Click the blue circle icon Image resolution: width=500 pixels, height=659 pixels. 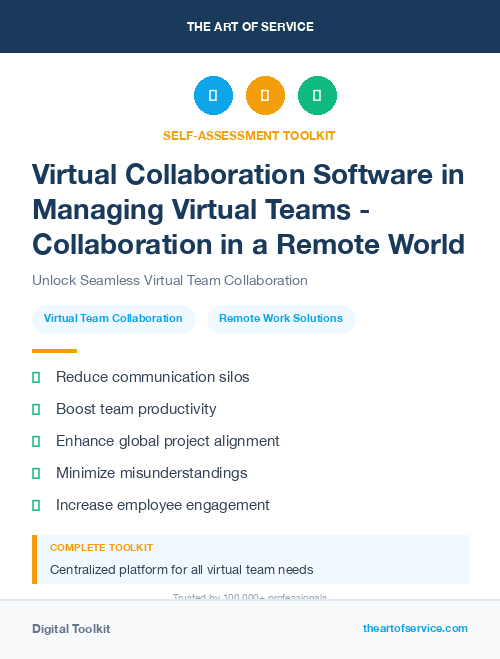coord(213,95)
